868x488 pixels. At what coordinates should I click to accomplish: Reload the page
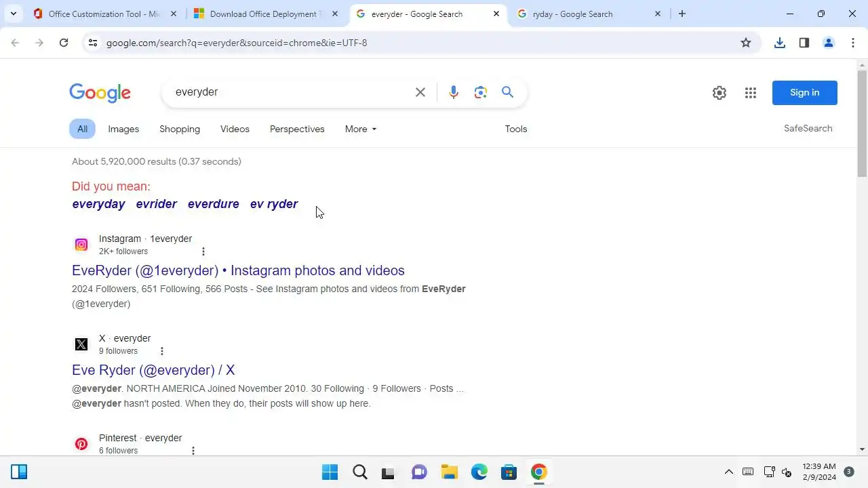coord(64,43)
